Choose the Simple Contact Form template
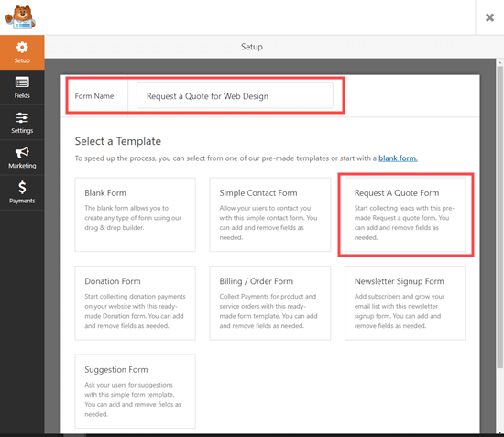 pyautogui.click(x=270, y=214)
